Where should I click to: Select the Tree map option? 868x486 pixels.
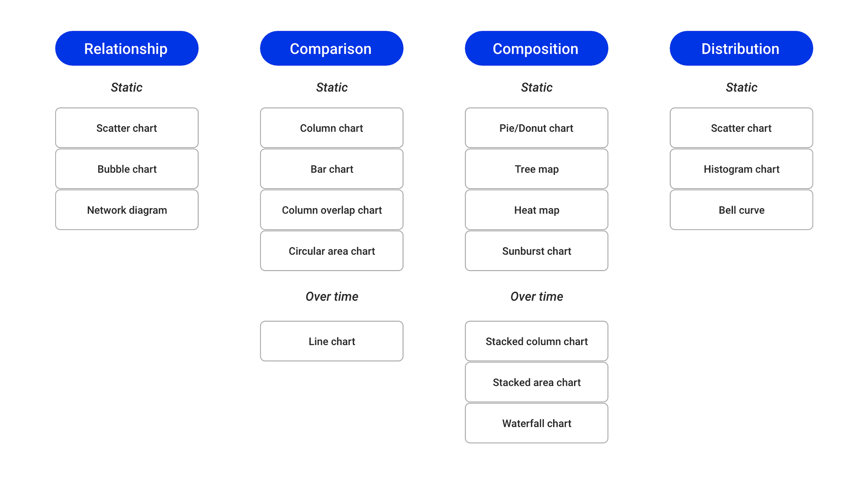[536, 169]
